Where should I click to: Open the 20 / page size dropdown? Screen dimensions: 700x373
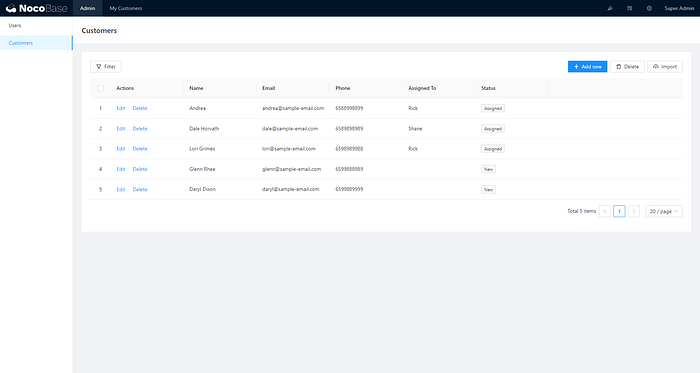(x=664, y=211)
